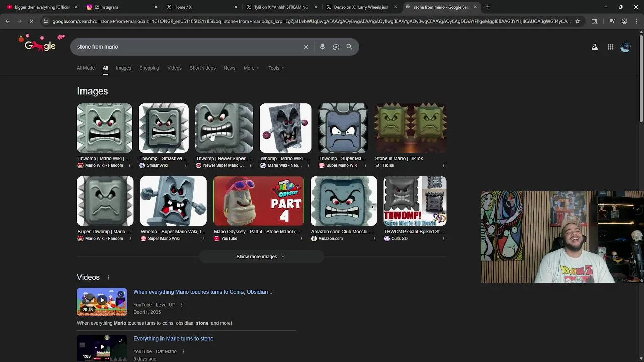Close the Instagram tab

156,7
